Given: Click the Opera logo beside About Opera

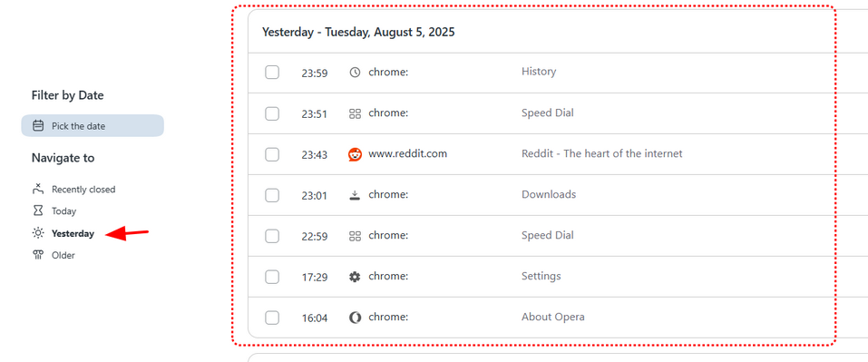Looking at the screenshot, I should pos(355,318).
